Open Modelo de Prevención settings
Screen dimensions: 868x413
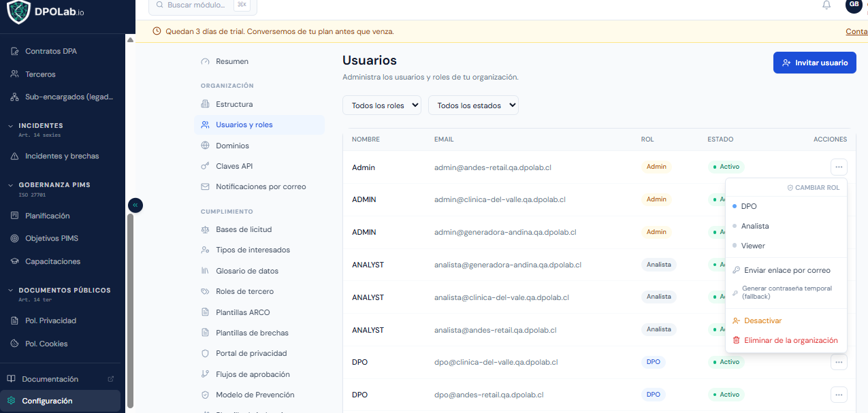(259, 395)
